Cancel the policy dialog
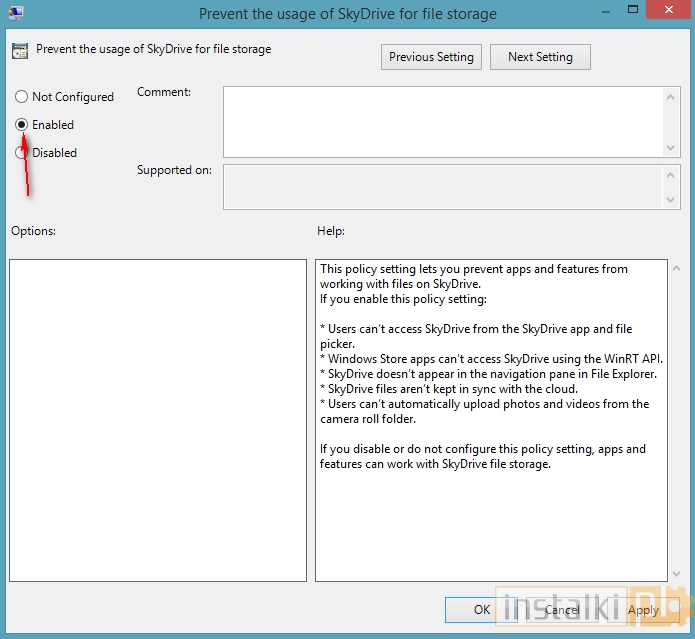The width and height of the screenshot is (695, 639). point(562,610)
